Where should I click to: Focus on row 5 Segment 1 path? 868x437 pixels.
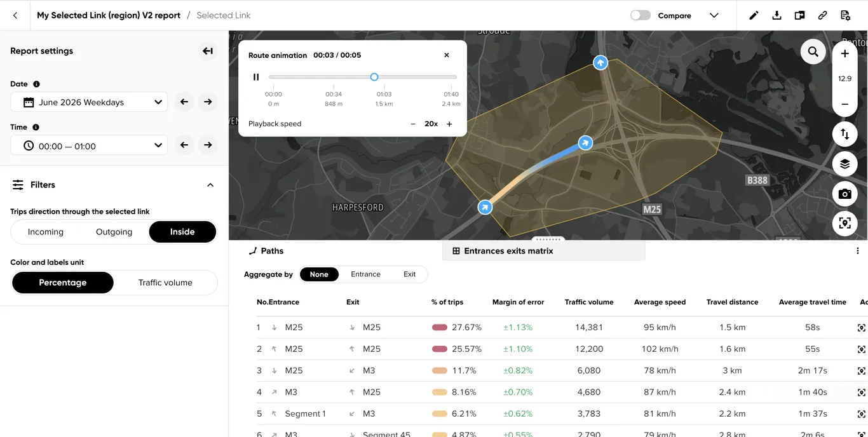862,414
